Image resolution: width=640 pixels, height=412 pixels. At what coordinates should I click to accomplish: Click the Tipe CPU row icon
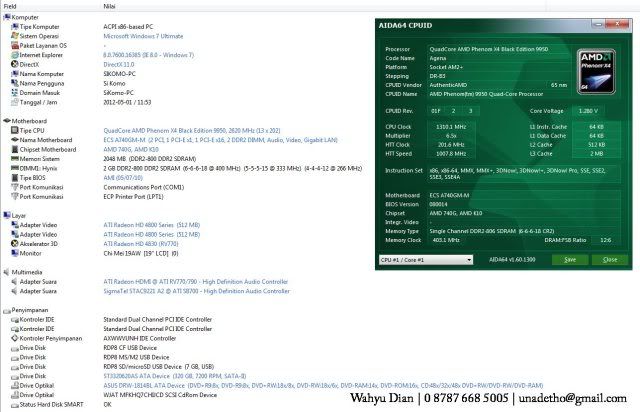(15, 130)
